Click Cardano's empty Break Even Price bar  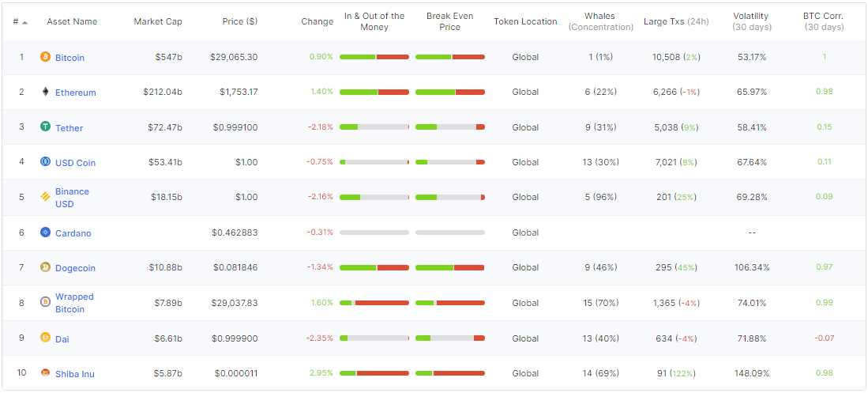[x=450, y=232]
